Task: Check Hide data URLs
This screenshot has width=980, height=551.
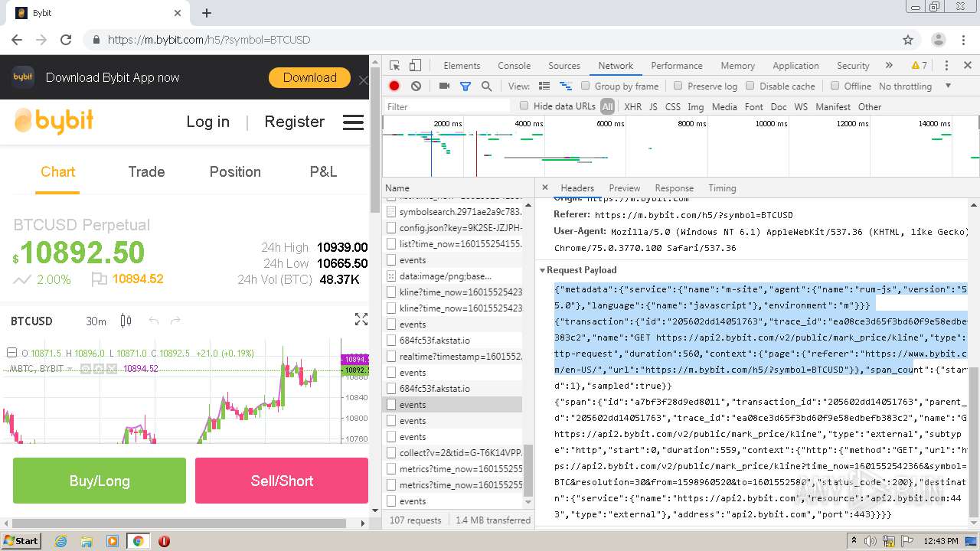Action: [x=524, y=106]
